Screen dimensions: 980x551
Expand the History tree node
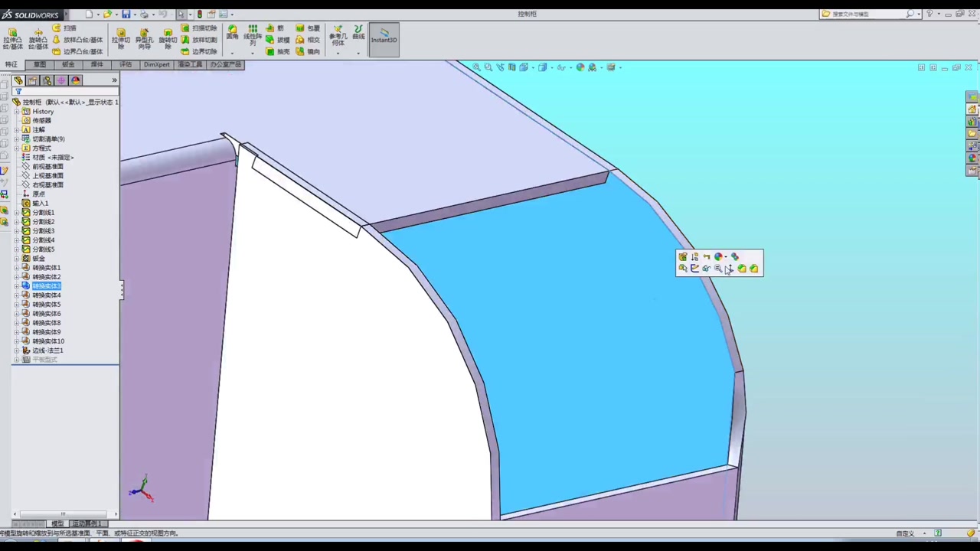click(x=17, y=112)
